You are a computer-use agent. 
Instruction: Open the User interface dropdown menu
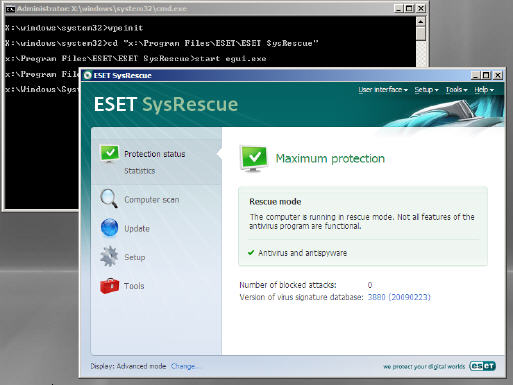point(383,90)
